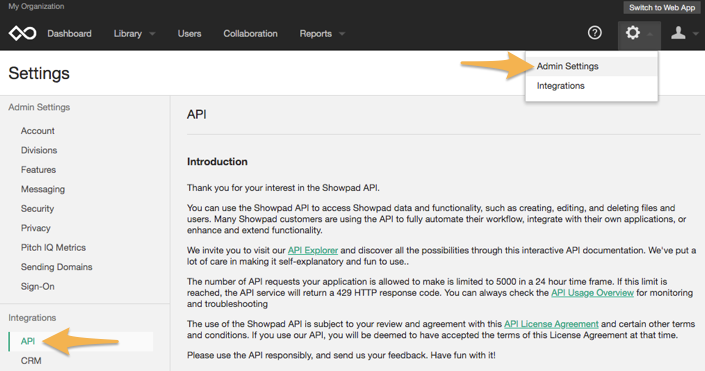
Task: Open the API Usage Overview link
Action: click(592, 293)
